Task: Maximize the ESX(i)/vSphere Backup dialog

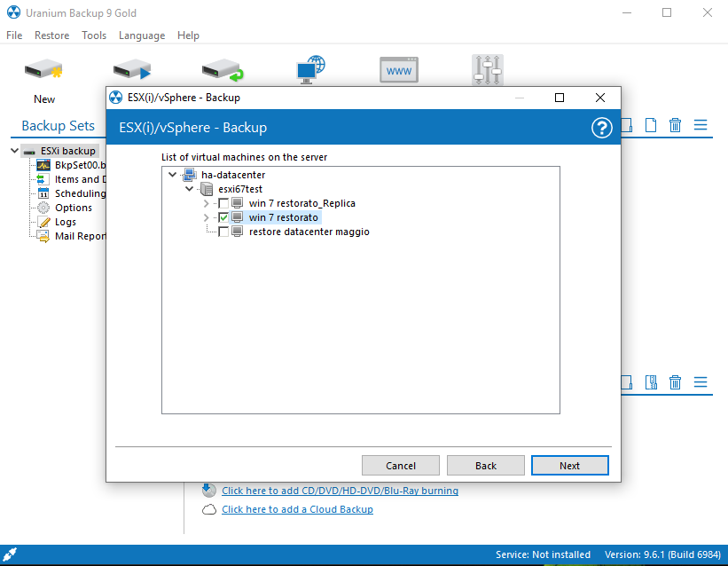Action: (x=560, y=98)
